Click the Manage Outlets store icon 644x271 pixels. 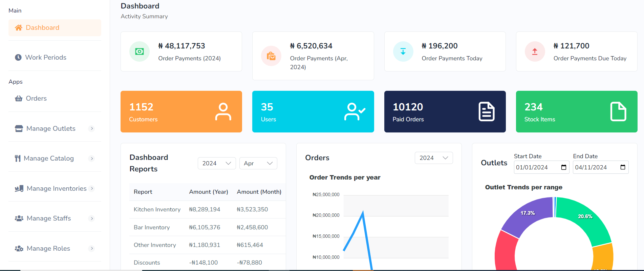19,129
